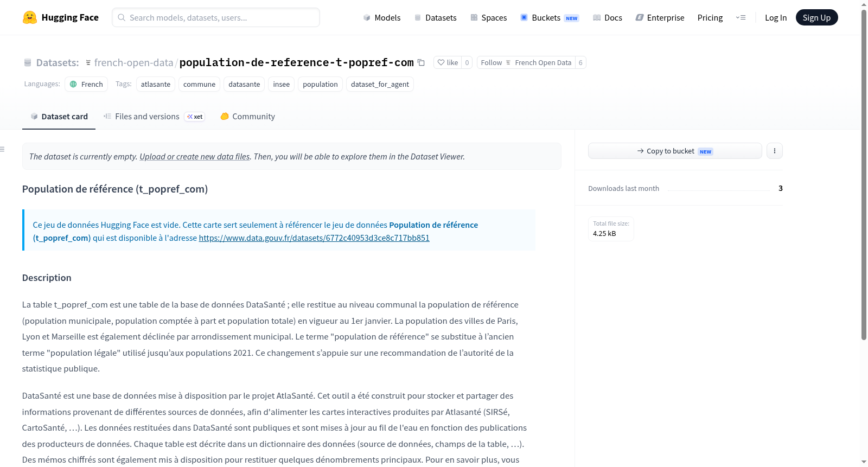Click the scrollbar down arrow

pyautogui.click(x=864, y=462)
